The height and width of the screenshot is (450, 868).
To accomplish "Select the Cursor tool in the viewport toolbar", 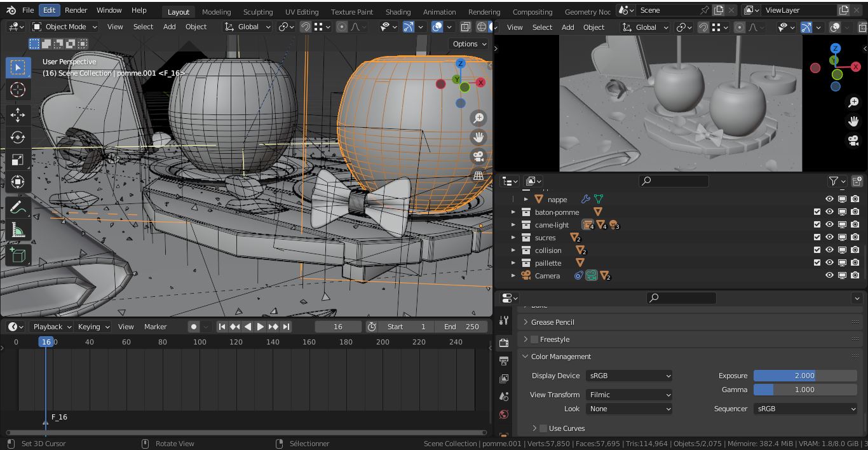I will (x=18, y=89).
